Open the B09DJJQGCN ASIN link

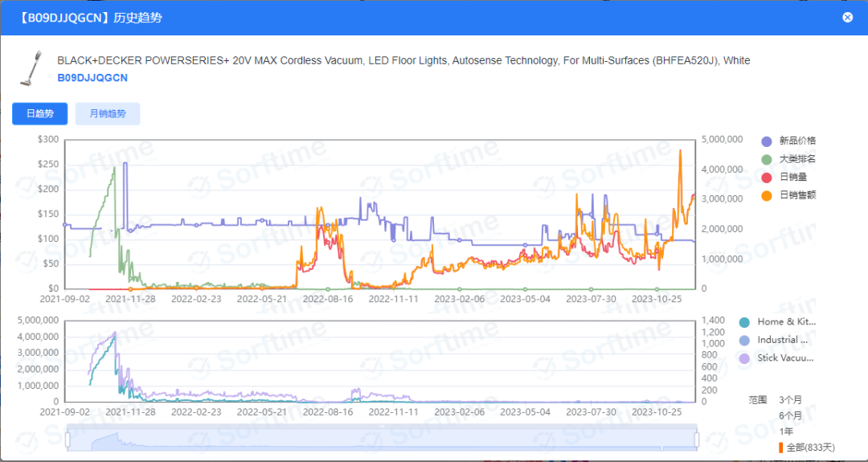click(92, 78)
